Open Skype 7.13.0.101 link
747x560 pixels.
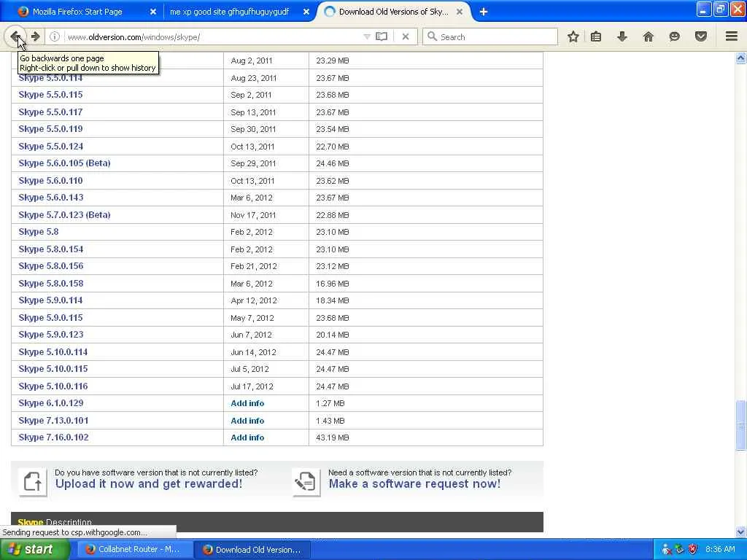pos(53,421)
